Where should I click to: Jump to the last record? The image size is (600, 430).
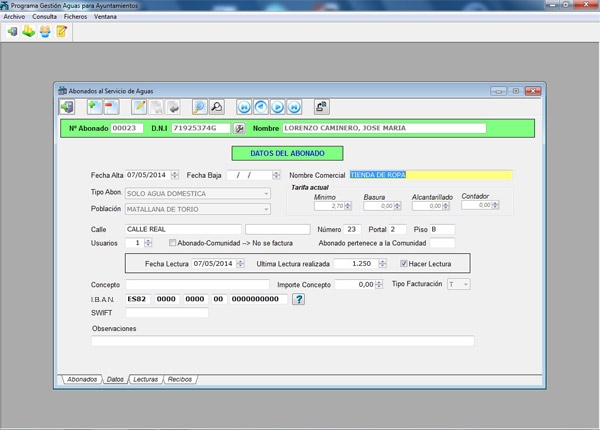[295, 106]
